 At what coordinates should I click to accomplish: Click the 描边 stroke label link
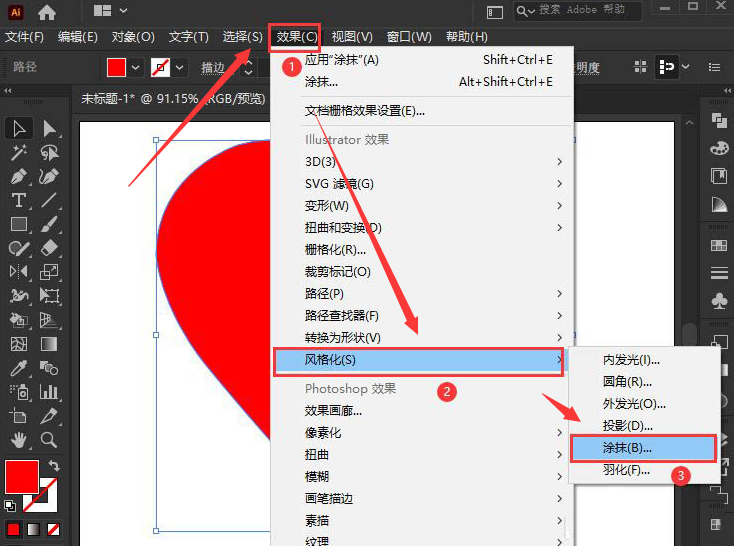(213, 68)
